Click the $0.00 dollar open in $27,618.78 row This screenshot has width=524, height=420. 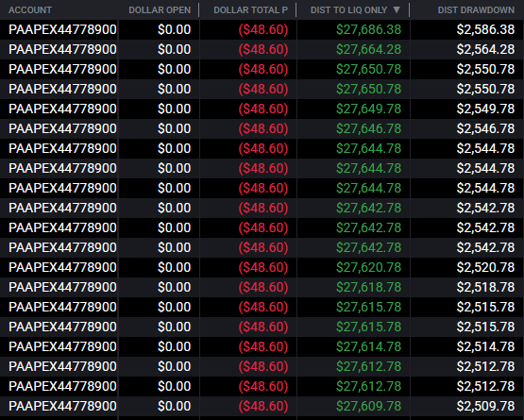coord(174,287)
